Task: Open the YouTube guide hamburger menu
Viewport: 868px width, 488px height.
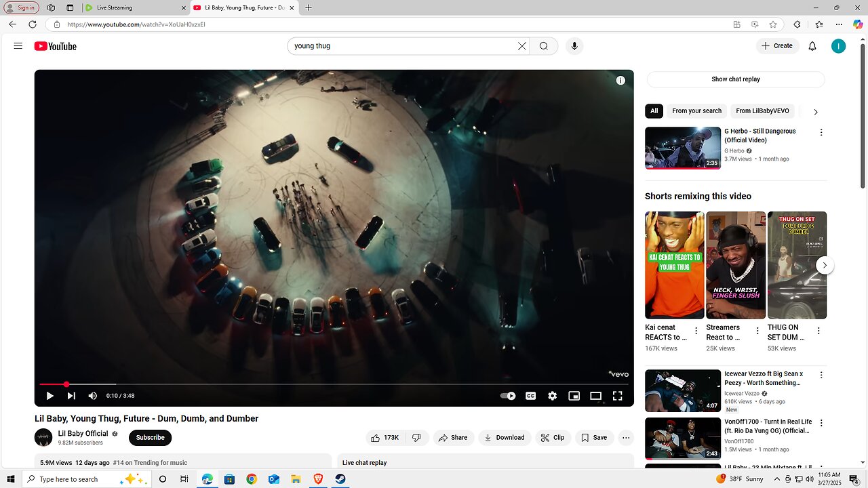Action: (x=18, y=46)
